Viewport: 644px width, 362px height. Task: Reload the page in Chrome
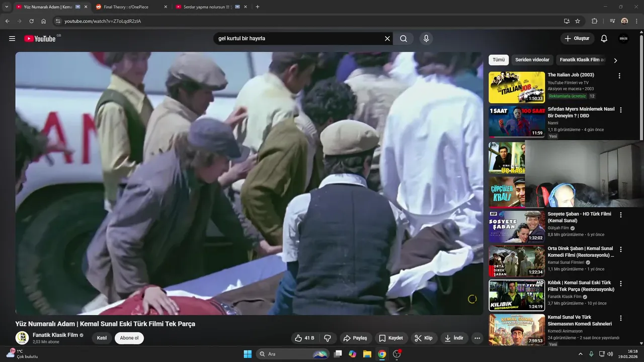[31, 21]
